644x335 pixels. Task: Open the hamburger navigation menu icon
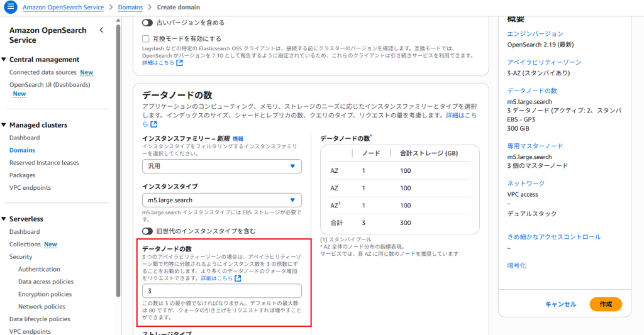(x=10, y=7)
